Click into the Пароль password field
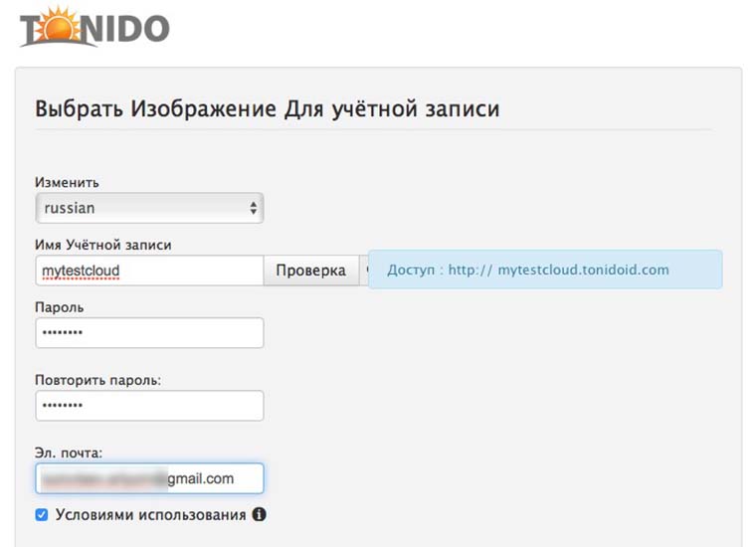The width and height of the screenshot is (756, 547). coord(149,333)
